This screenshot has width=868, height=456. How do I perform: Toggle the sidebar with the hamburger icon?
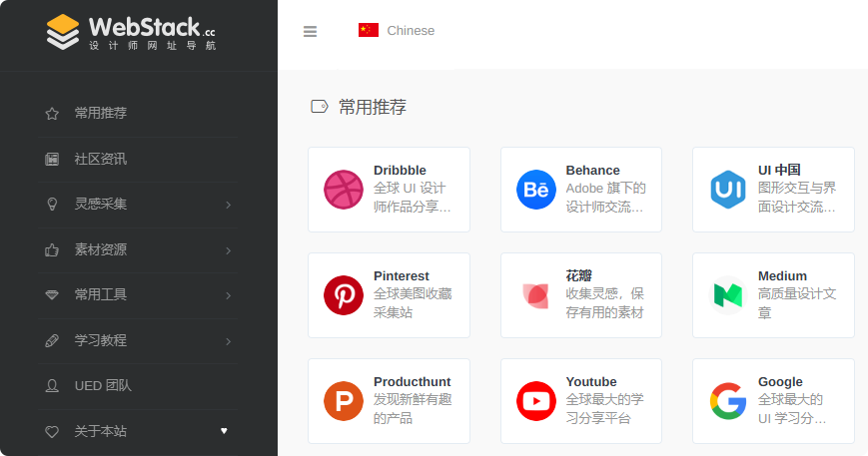[310, 32]
